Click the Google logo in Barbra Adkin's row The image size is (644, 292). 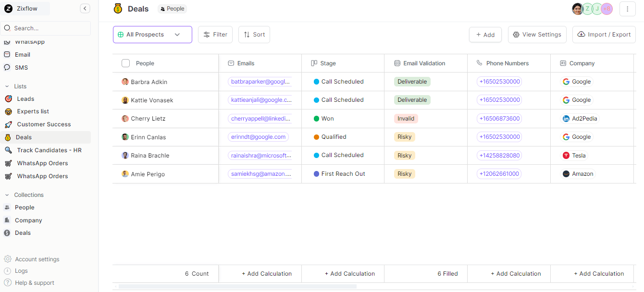(x=566, y=82)
